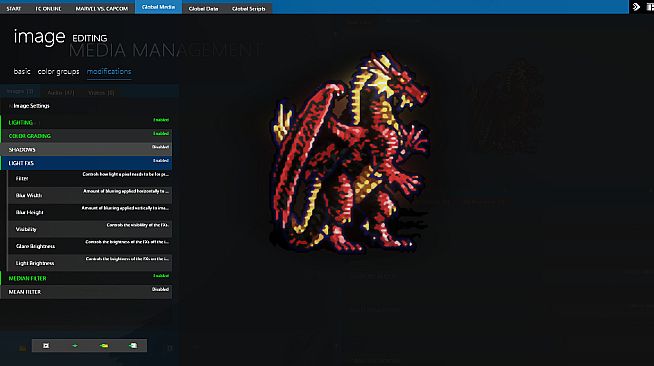Select the Light Brightness property row

click(90, 263)
